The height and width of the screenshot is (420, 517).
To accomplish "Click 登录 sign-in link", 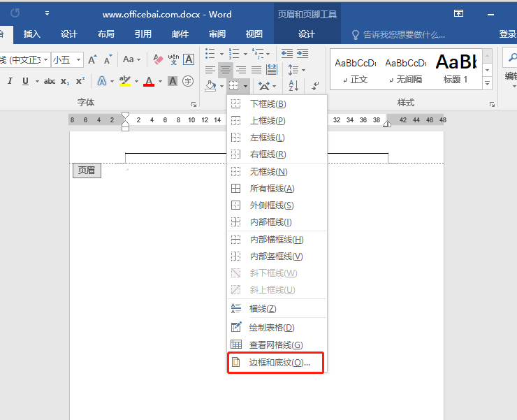I will [507, 34].
